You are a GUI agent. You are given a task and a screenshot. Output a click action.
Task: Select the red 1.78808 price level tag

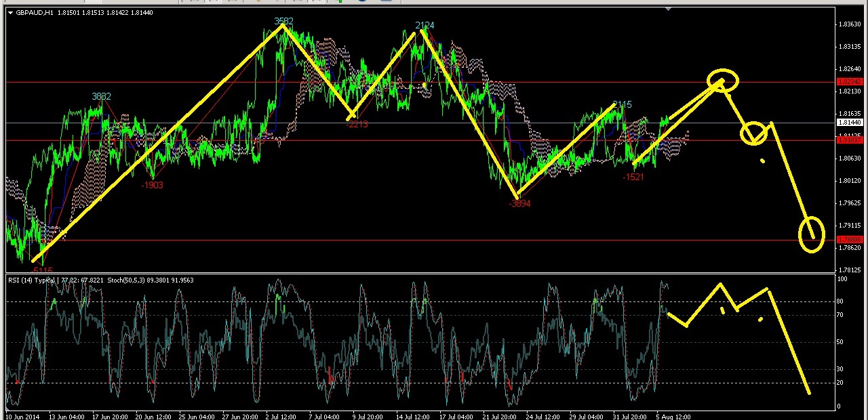point(850,240)
